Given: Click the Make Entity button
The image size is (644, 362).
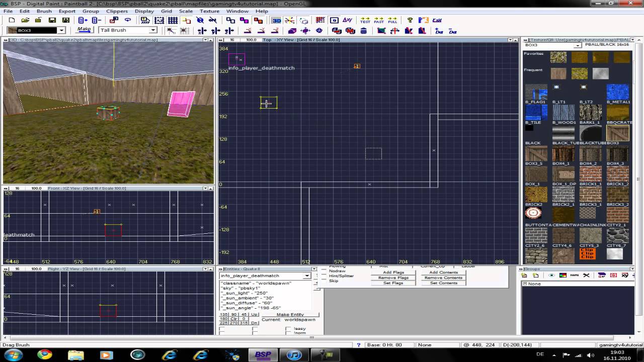Looking at the screenshot, I should click(x=290, y=315).
